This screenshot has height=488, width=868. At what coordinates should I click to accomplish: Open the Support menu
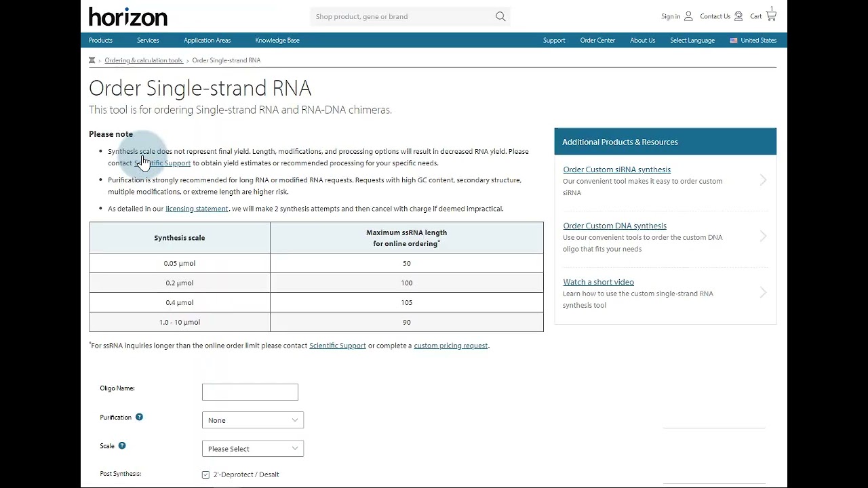click(x=554, y=40)
